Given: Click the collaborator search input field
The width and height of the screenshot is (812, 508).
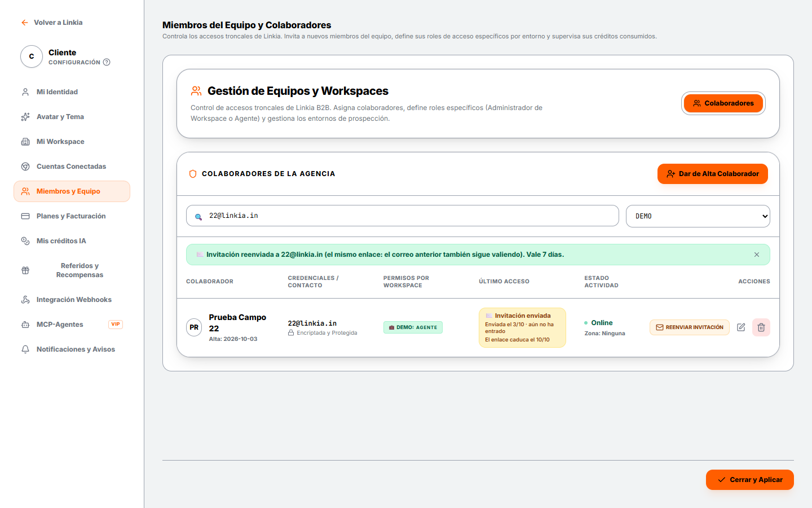Looking at the screenshot, I should [x=403, y=216].
